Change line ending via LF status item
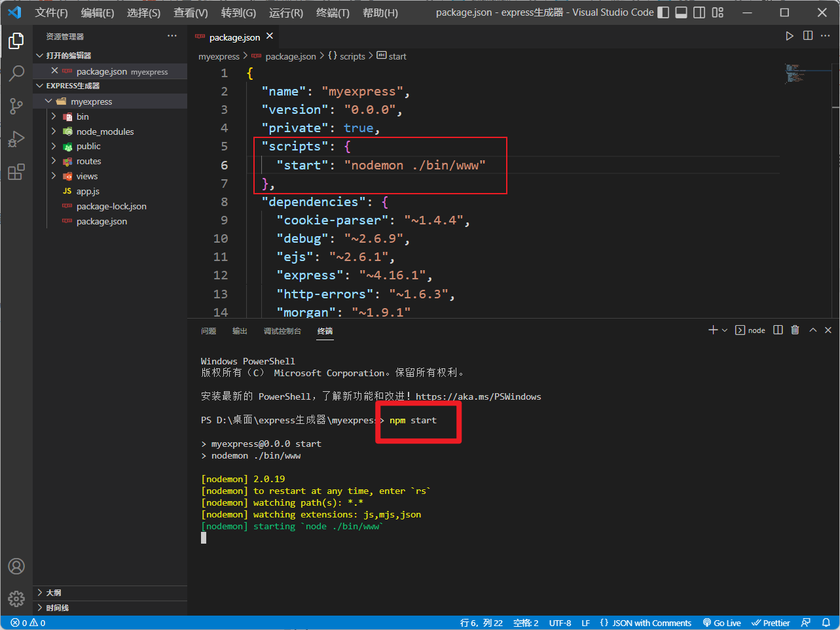Image resolution: width=840 pixels, height=630 pixels. coord(585,623)
